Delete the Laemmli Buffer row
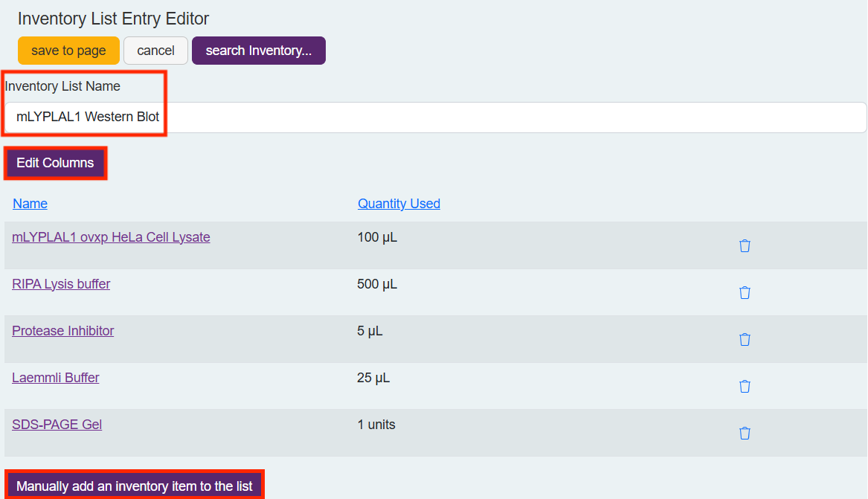The image size is (868, 499). (x=745, y=386)
